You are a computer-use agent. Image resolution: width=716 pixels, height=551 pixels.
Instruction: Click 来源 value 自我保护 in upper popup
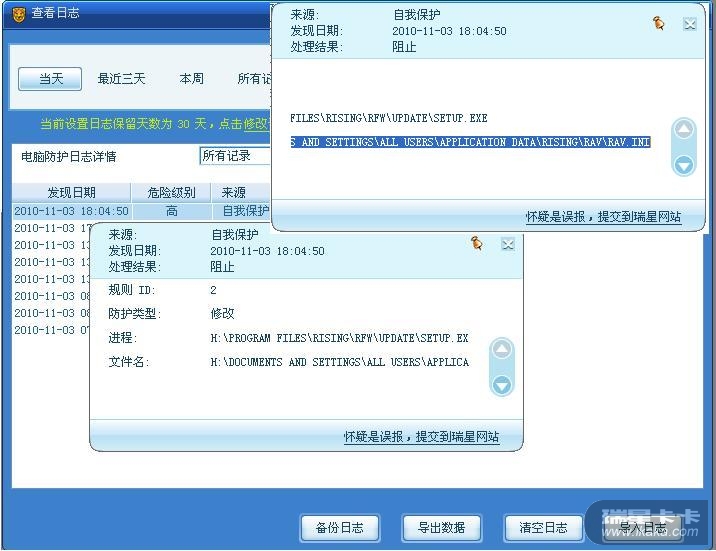tap(417, 15)
